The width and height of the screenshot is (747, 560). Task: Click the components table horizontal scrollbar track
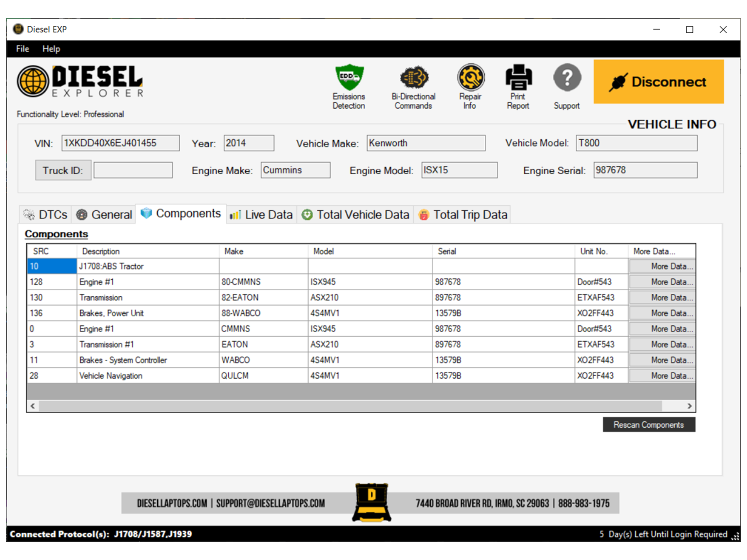point(351,406)
